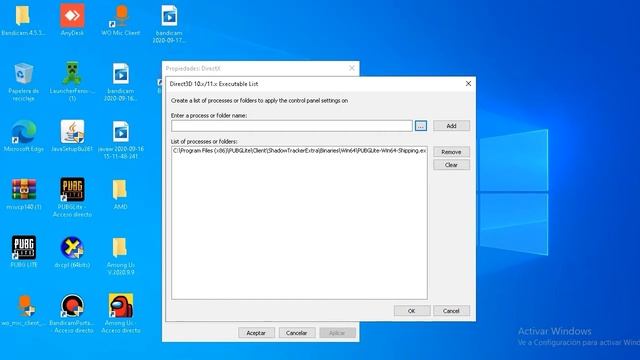Click the Clear button
The width and height of the screenshot is (640, 360).
[x=451, y=165]
